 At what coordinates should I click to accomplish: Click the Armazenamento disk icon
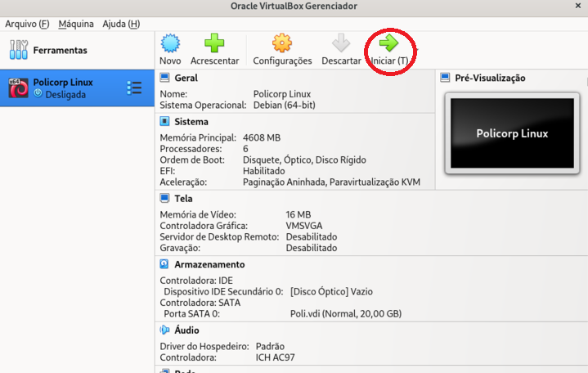pos(164,264)
